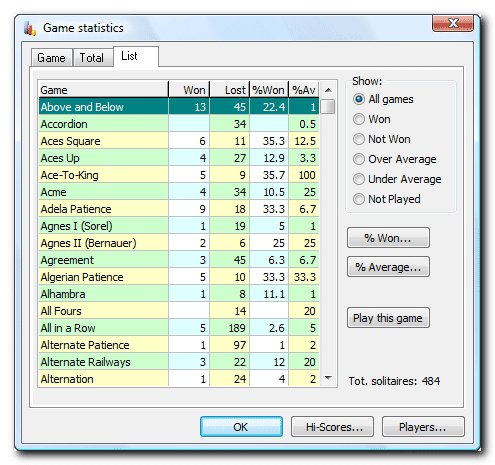Select the Agreement game row
The width and height of the screenshot is (495, 465).
(x=179, y=260)
